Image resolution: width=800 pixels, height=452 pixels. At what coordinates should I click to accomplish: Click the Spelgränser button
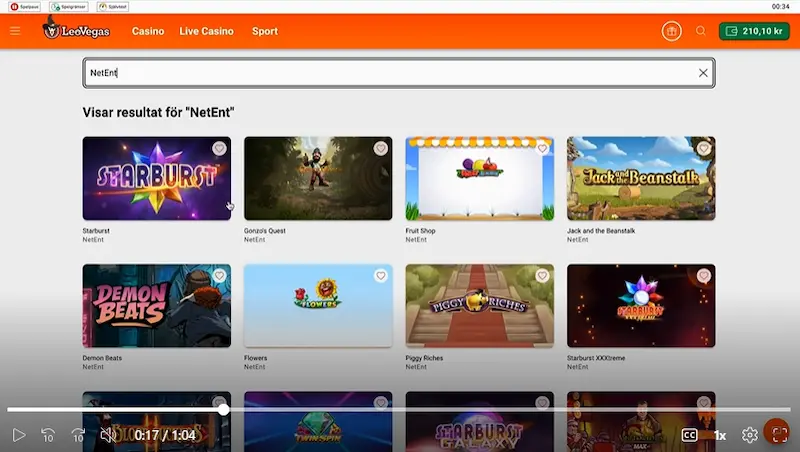[69, 7]
